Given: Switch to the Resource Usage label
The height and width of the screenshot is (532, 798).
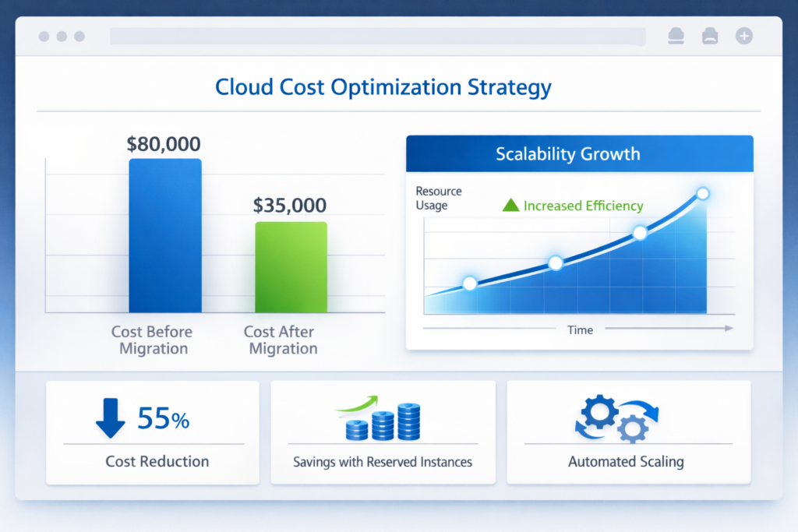Looking at the screenshot, I should 438,198.
